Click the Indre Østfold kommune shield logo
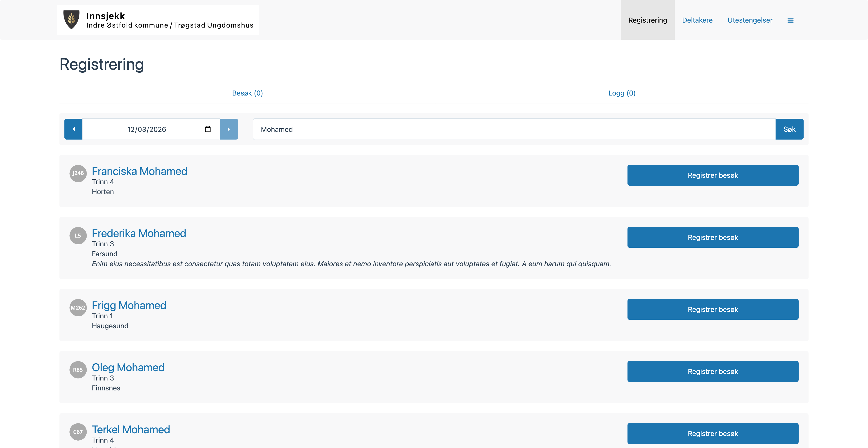This screenshot has width=868, height=448. coord(71,19)
